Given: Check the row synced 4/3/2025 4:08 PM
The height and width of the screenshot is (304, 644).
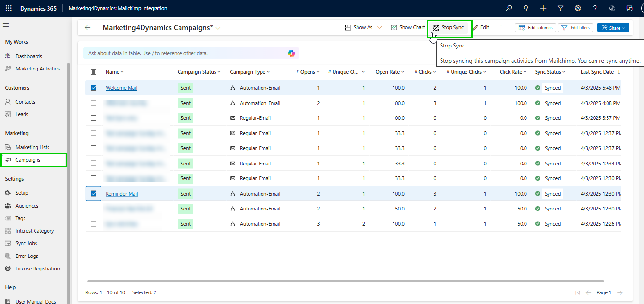Looking at the screenshot, I should [94, 103].
